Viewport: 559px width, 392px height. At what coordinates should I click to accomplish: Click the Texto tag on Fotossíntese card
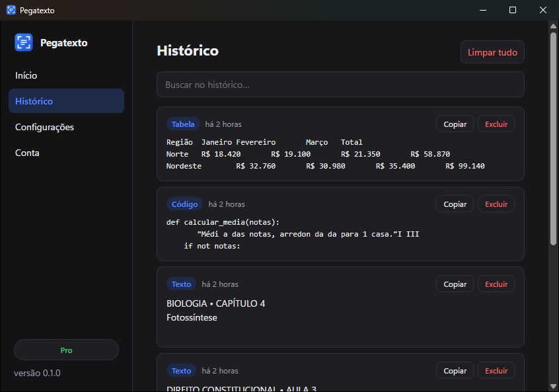point(181,284)
